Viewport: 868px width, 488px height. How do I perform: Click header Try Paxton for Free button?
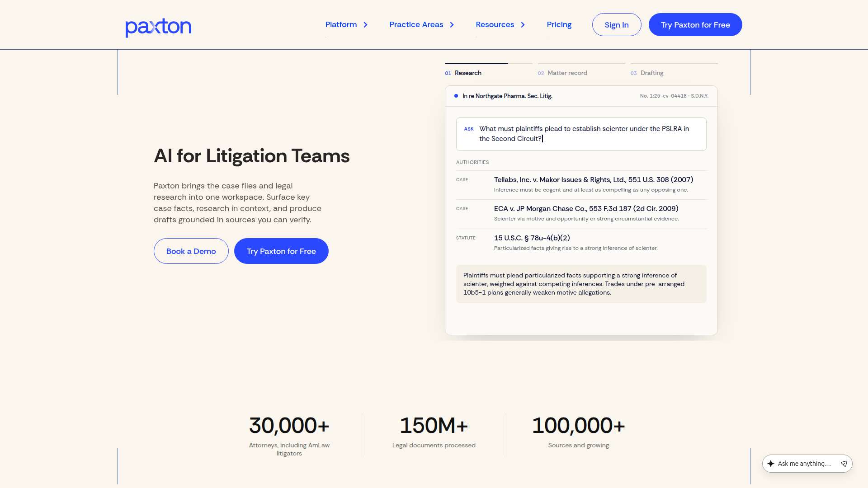pos(695,25)
